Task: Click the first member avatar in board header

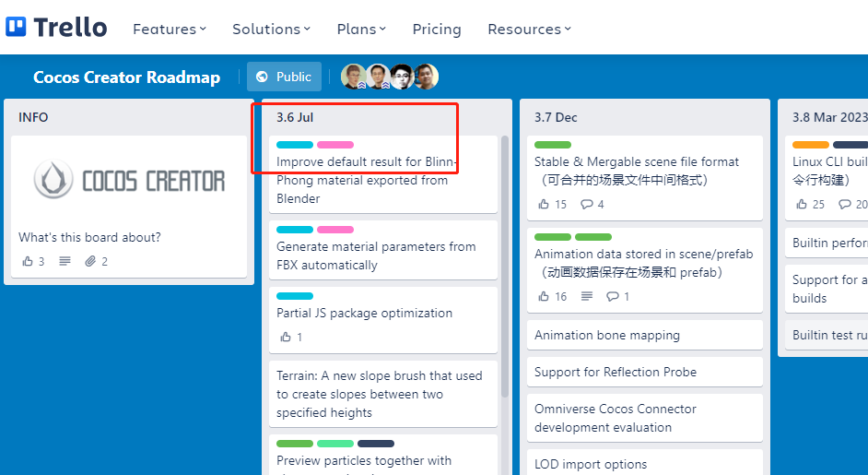Action: 353,77
